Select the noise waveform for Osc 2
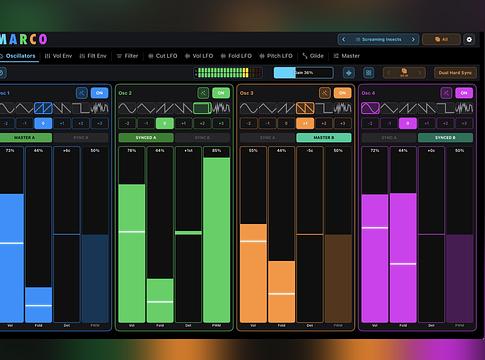The width and height of the screenshot is (485, 360). click(221, 108)
